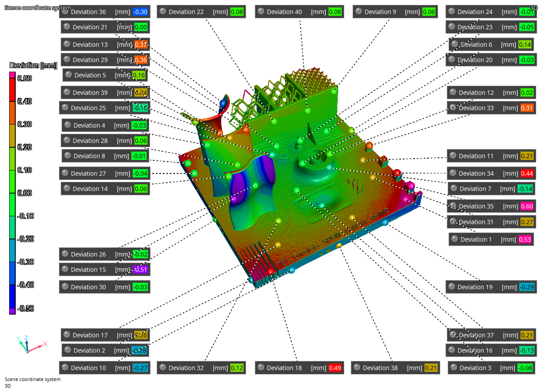This screenshot has width=540, height=392.
Task: Click the sphere icon on Deviation 36 label
Action: [x=65, y=11]
